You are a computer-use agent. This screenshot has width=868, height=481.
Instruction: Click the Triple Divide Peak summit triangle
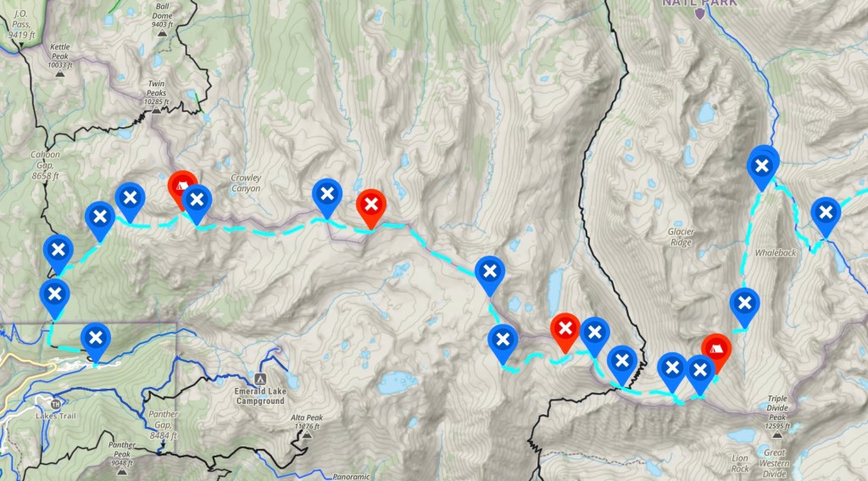click(777, 435)
